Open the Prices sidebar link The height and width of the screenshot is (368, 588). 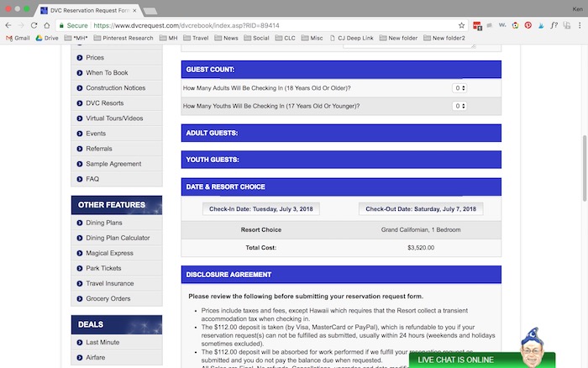[95, 57]
